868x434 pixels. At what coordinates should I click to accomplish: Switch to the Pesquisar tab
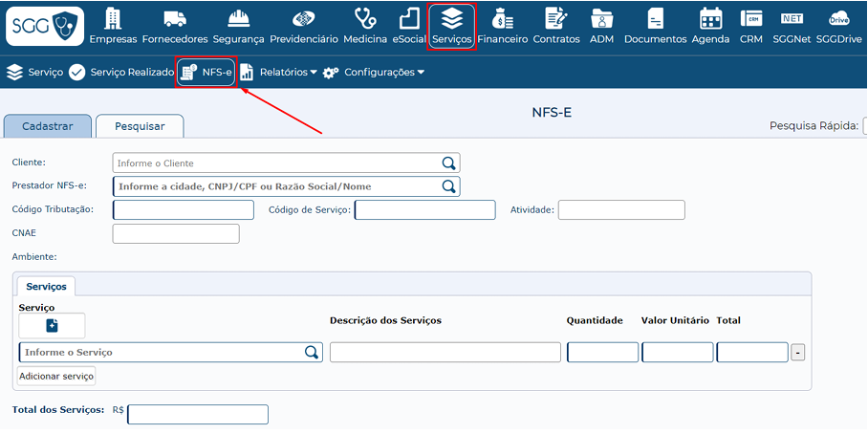[140, 126]
